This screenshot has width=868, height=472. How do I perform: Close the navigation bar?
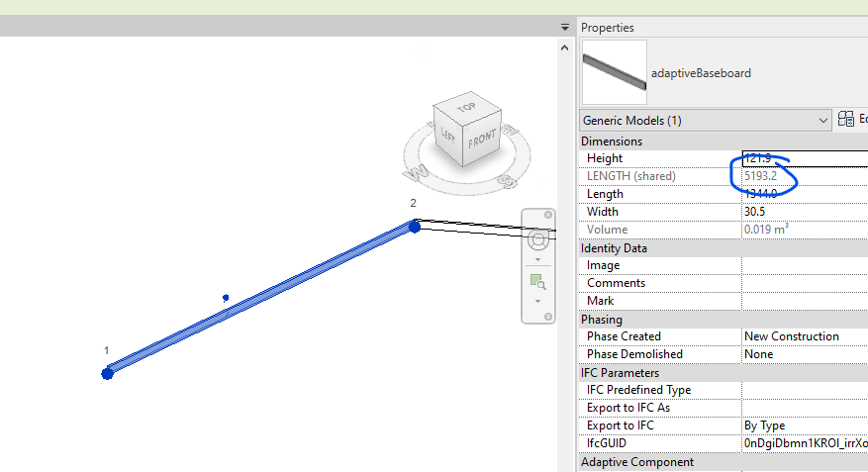(x=548, y=215)
